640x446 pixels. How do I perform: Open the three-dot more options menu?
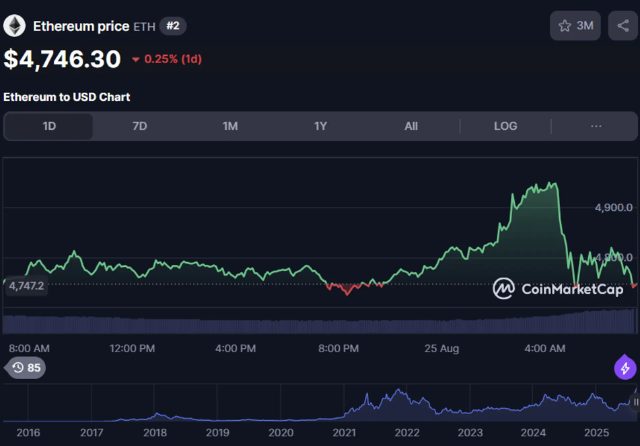596,126
